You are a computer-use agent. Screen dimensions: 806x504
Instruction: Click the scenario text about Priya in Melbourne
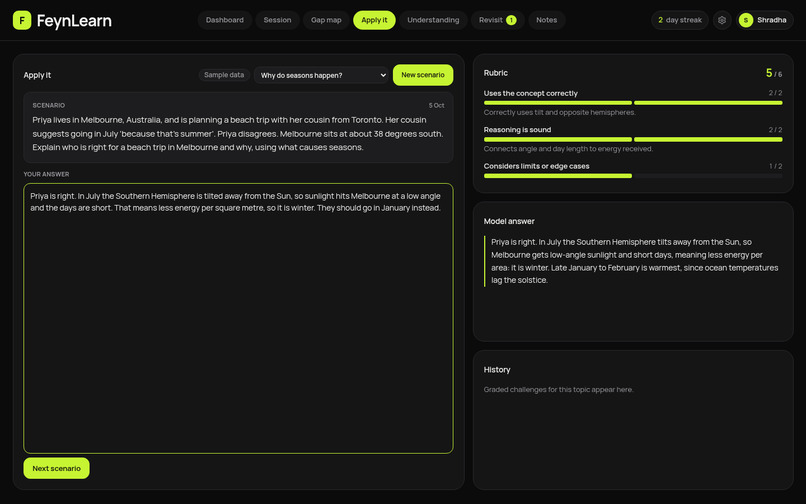tap(238, 134)
